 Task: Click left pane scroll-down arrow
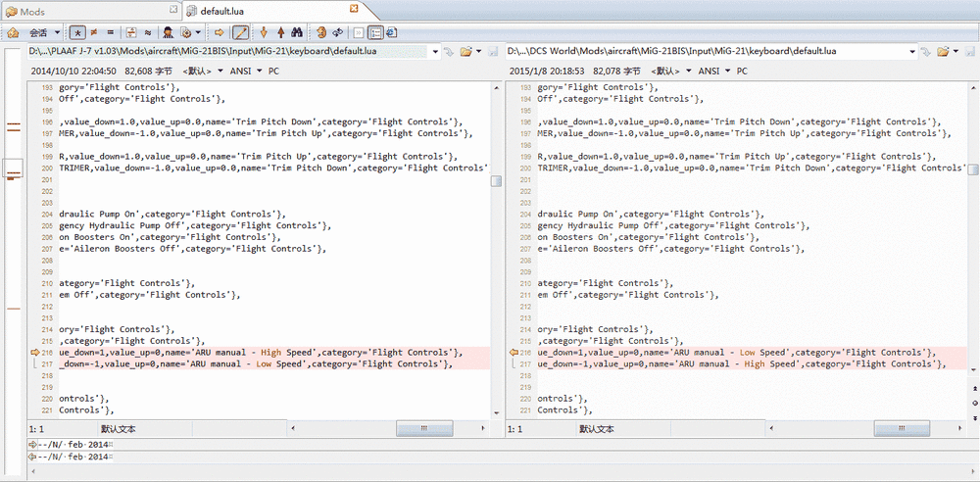[x=496, y=412]
